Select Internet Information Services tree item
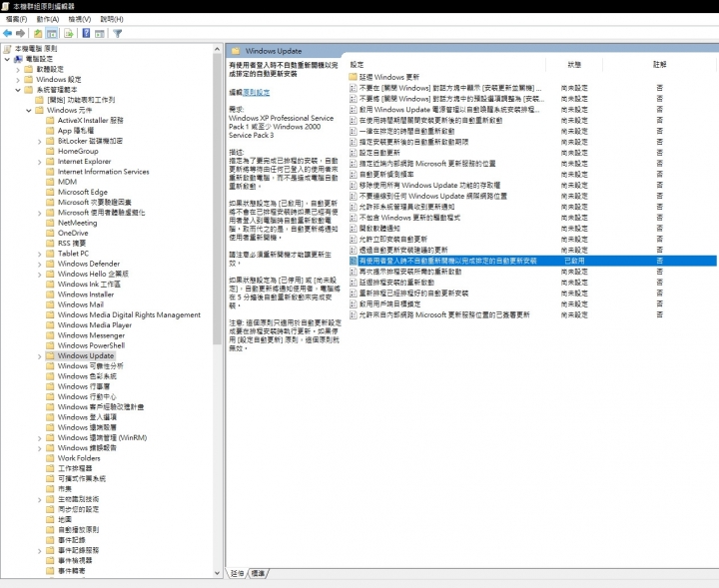Image resolution: width=719 pixels, height=588 pixels. pos(103,172)
